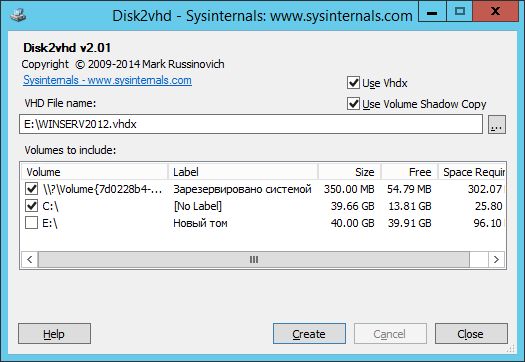Open the browse (...) button for VHD file

[x=497, y=125]
